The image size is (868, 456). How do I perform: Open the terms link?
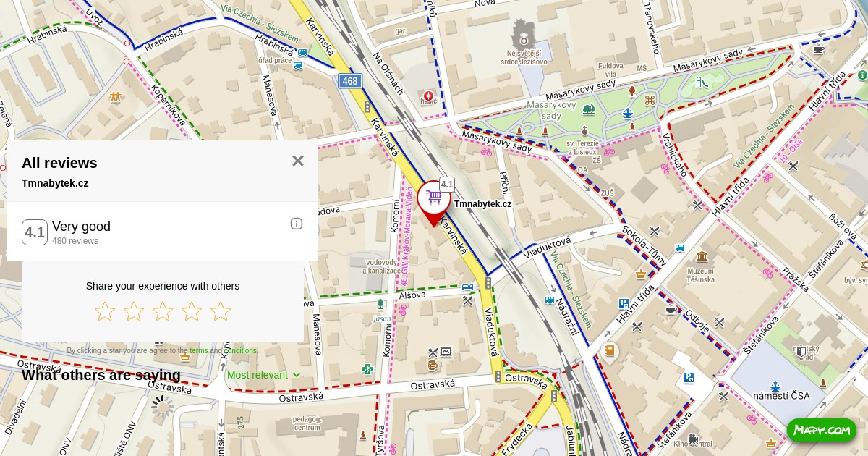pos(198,351)
